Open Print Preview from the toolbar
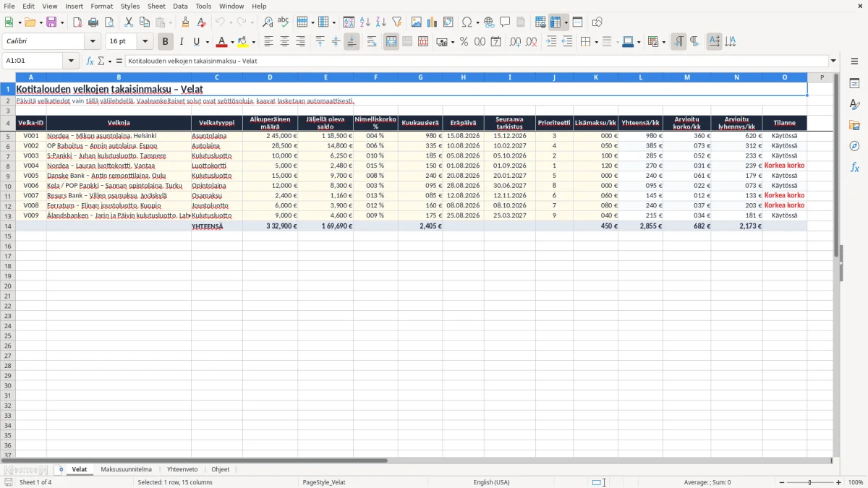868x488 pixels. (109, 22)
